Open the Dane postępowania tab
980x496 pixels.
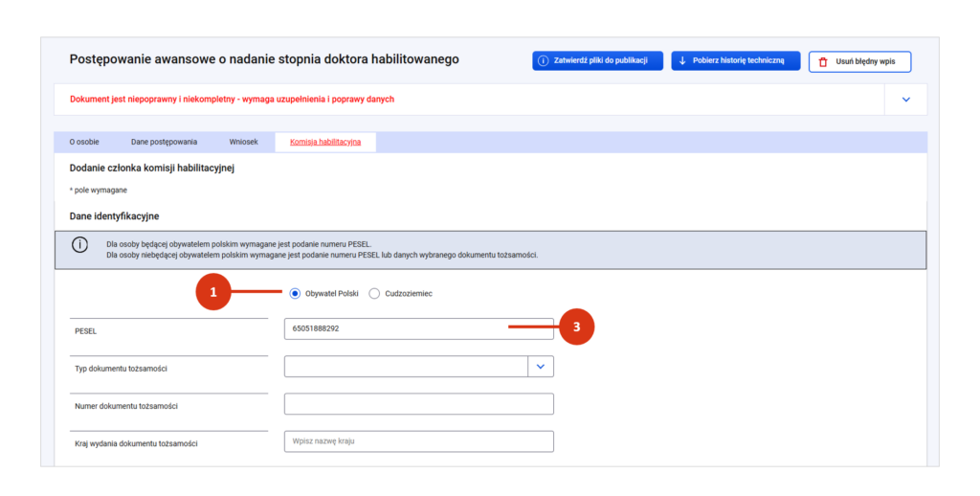164,142
